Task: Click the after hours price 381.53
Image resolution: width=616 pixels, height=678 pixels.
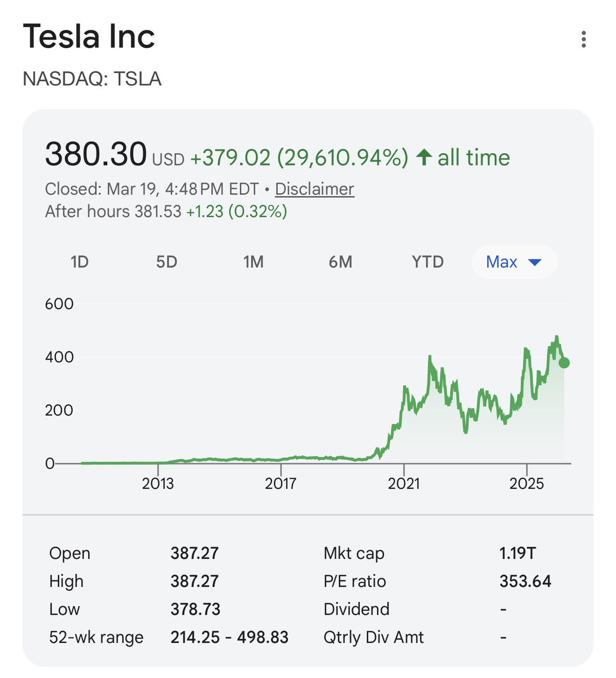Action: pos(158,211)
